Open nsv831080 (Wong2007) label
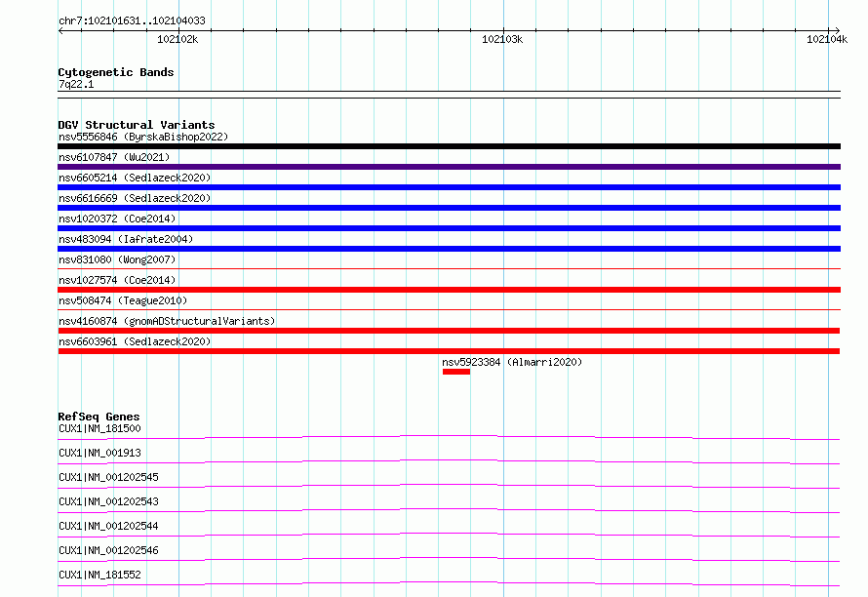The image size is (868, 597). pos(117,259)
